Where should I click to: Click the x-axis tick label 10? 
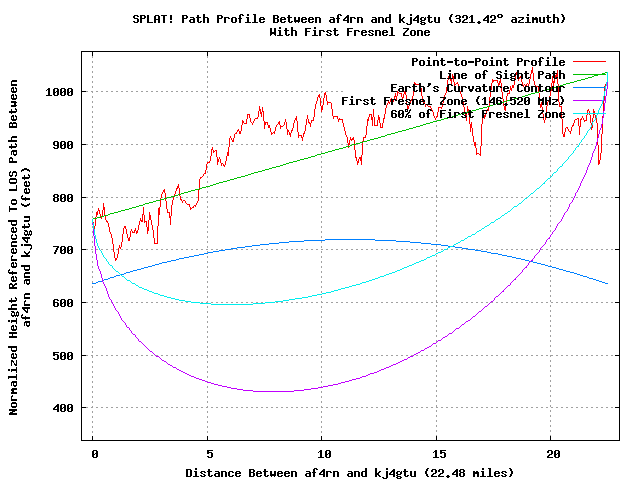pyautogui.click(x=324, y=454)
